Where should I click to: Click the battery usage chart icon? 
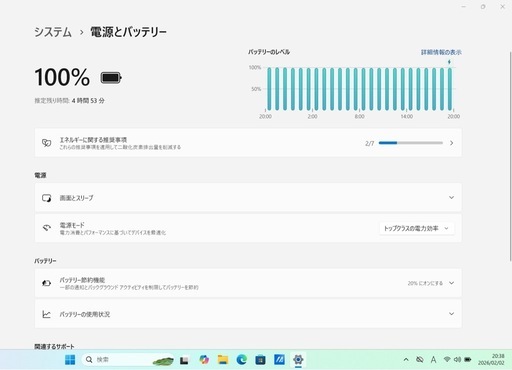46,314
